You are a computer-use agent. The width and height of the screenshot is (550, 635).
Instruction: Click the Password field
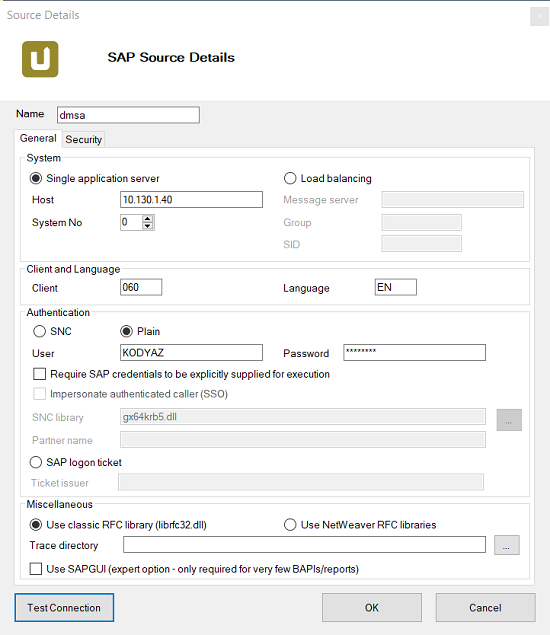point(414,353)
